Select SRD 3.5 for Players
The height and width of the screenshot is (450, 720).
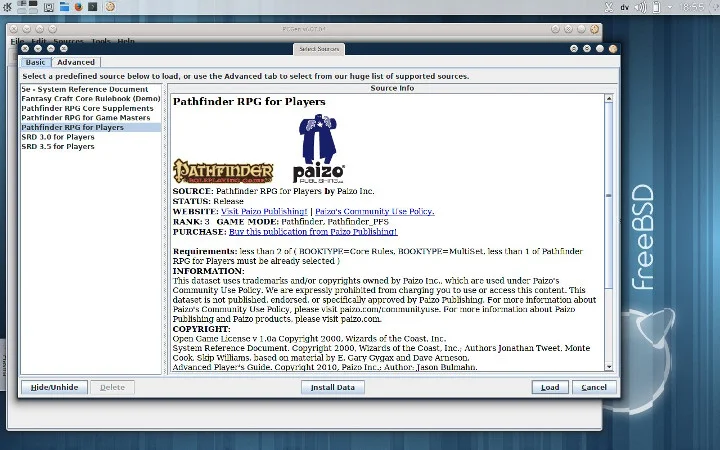click(x=91, y=146)
